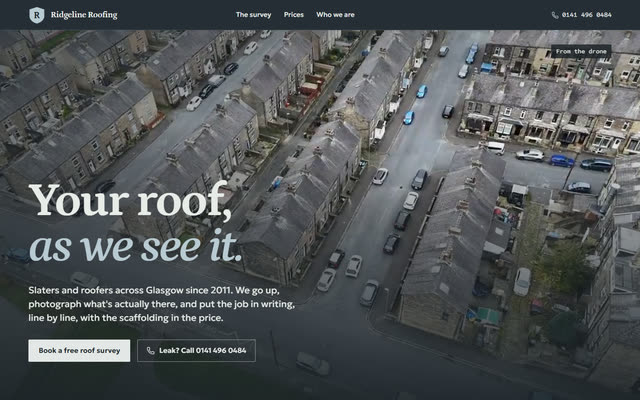This screenshot has height=400, width=640.
Task: Click the Ridgeline Roofing brand name
Action: point(84,15)
